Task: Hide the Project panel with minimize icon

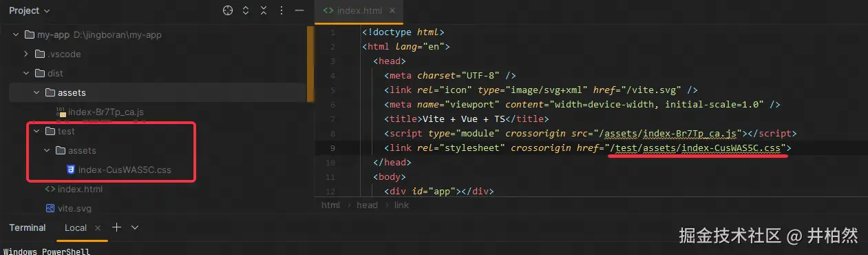Action: pos(299,11)
